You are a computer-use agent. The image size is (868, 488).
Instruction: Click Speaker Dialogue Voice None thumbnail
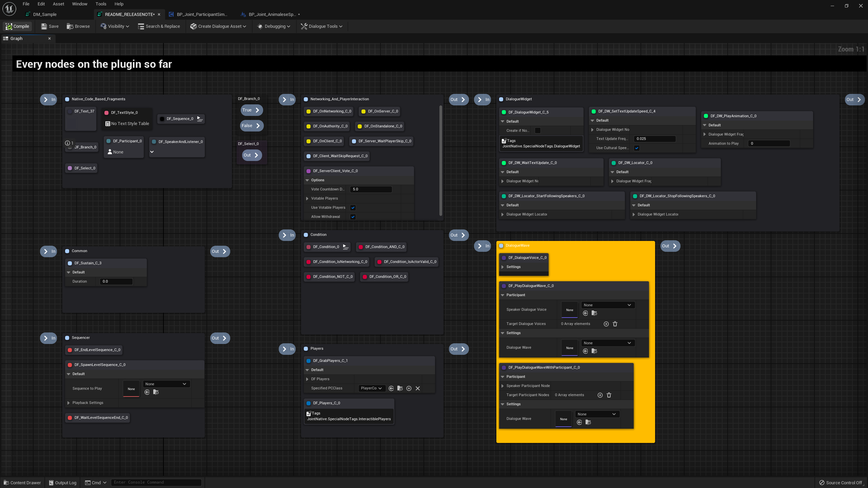click(570, 310)
